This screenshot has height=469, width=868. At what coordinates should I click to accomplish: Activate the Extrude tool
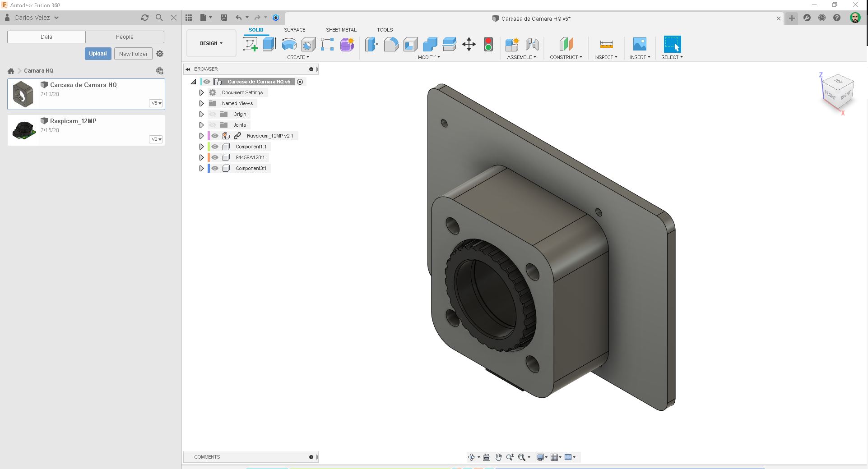point(269,44)
